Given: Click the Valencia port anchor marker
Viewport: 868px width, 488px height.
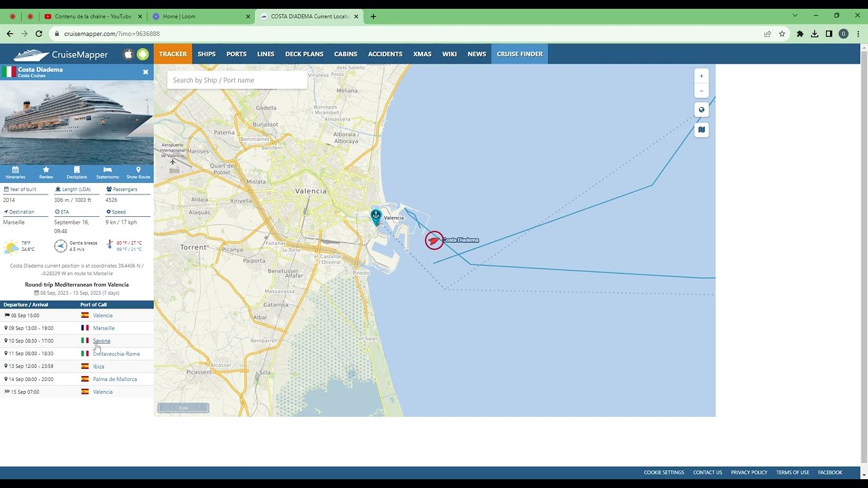Looking at the screenshot, I should click(x=376, y=216).
